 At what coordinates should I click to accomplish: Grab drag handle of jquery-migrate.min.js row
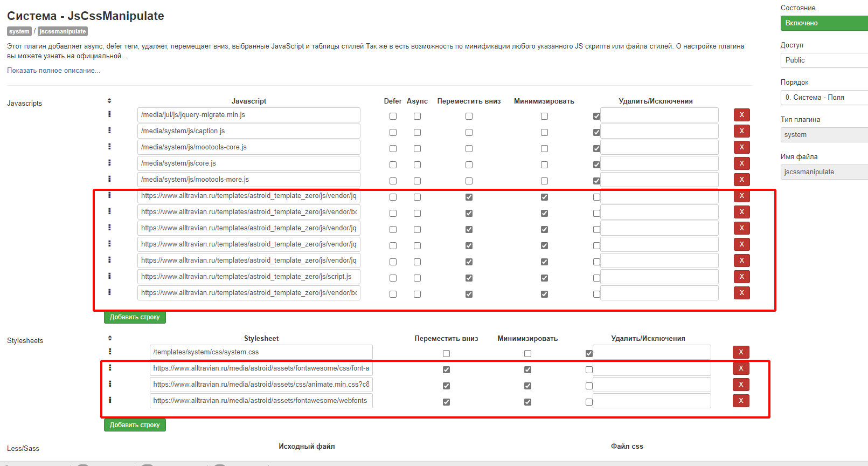109,114
